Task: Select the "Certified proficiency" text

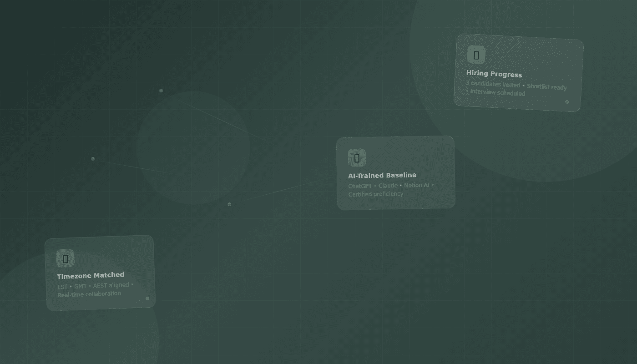Action: pos(376,194)
